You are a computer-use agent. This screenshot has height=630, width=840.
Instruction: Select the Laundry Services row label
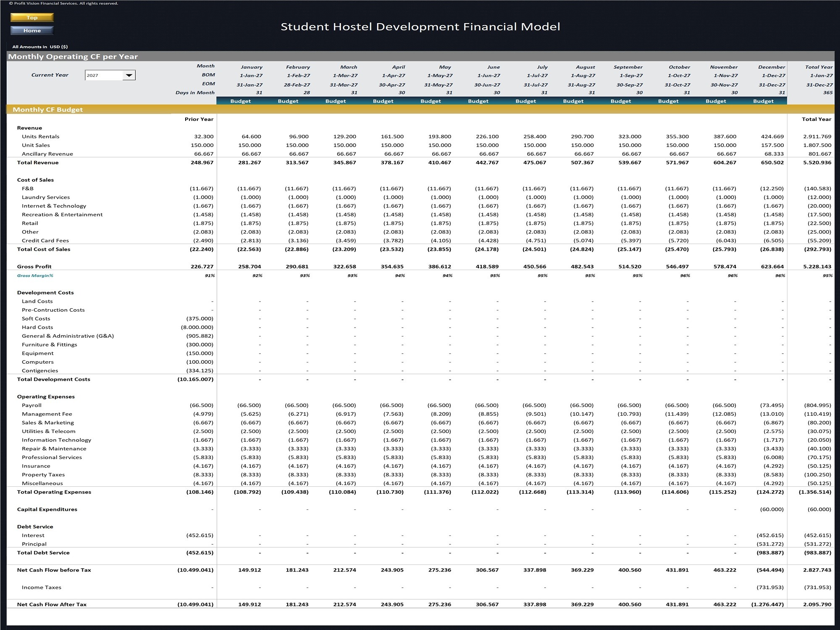(46, 197)
